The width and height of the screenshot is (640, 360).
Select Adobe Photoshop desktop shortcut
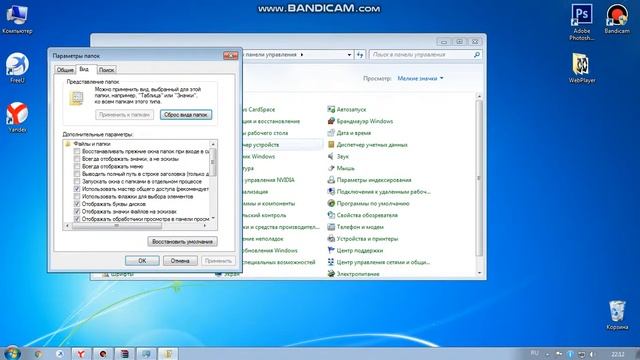tap(582, 22)
